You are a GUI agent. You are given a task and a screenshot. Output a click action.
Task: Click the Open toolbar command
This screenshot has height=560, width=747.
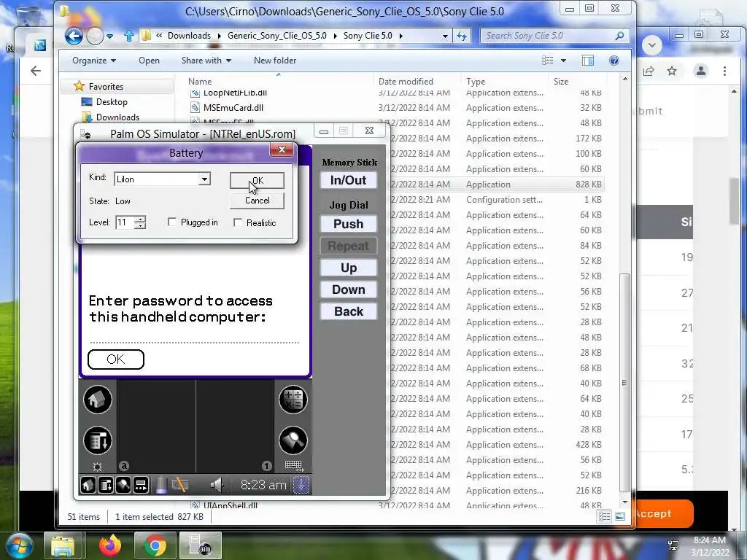click(x=149, y=61)
